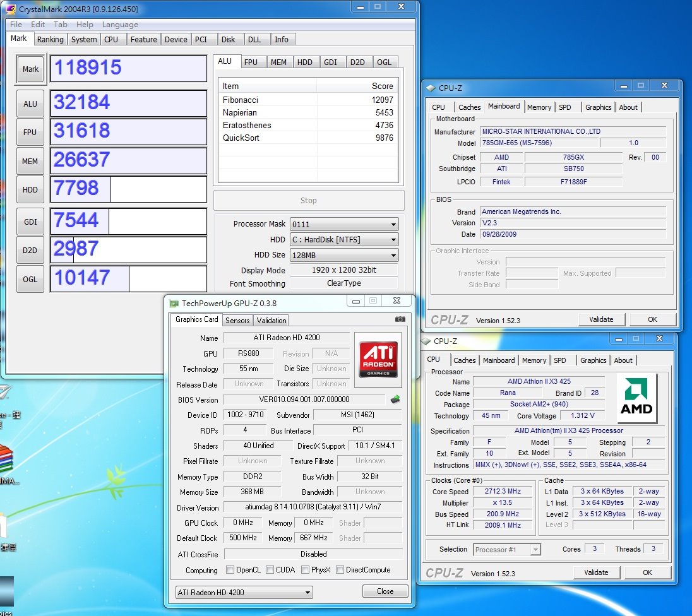Click the Napierian row in the score list
This screenshot has width=692, height=616.
[307, 112]
